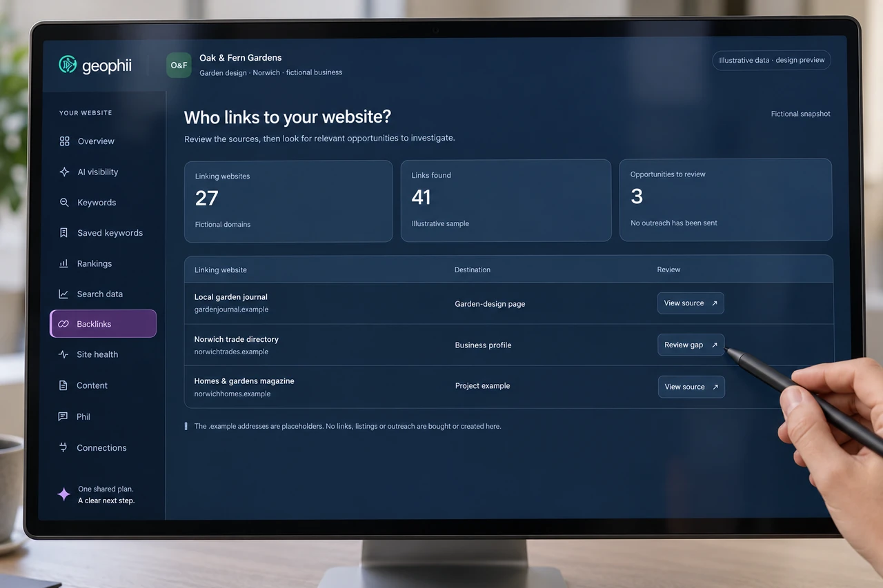883x588 pixels.
Task: Click the Links found 41 card
Action: pos(506,201)
